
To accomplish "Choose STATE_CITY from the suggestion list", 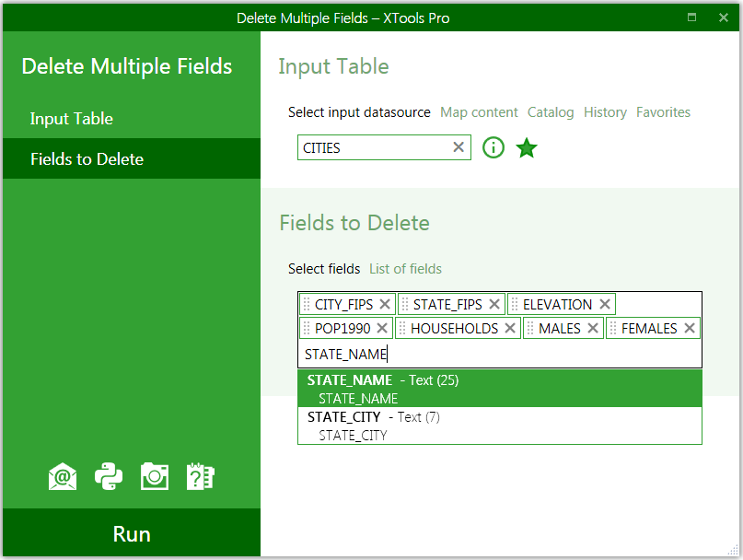I will pyautogui.click(x=499, y=426).
